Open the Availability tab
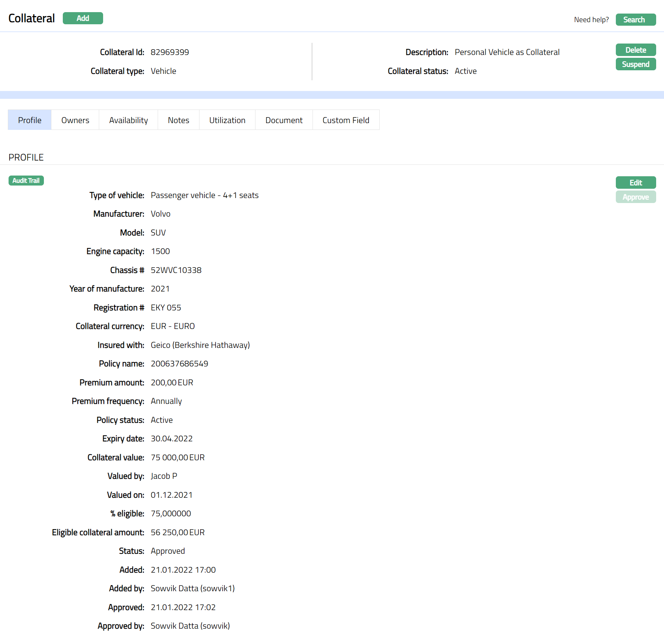 tap(128, 120)
